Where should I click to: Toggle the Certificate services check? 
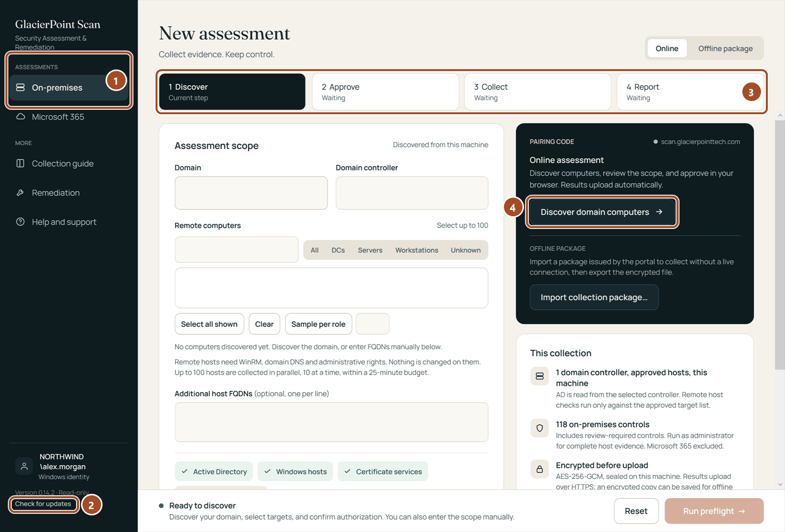click(x=383, y=472)
